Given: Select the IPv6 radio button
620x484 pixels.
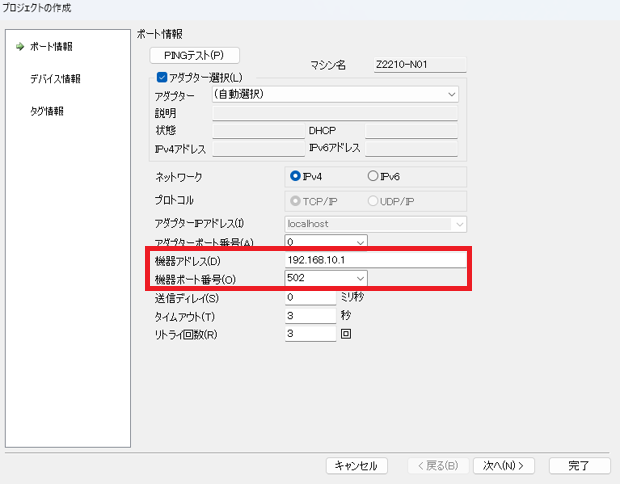Looking at the screenshot, I should [374, 176].
